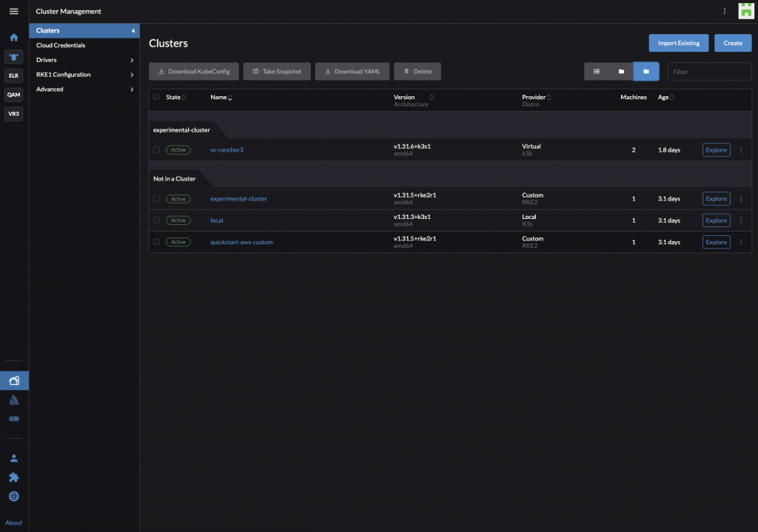Open the VR3 cluster shortcut
758x532 pixels.
(13, 113)
